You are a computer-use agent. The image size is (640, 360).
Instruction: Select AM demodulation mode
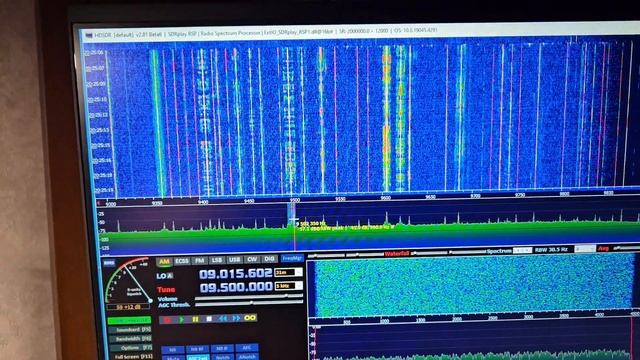point(164,261)
